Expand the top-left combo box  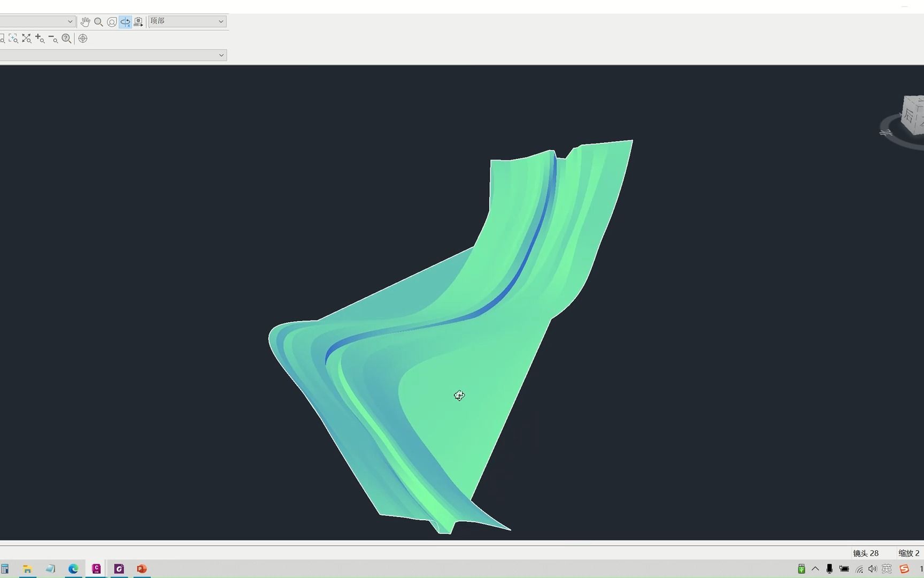[70, 21]
